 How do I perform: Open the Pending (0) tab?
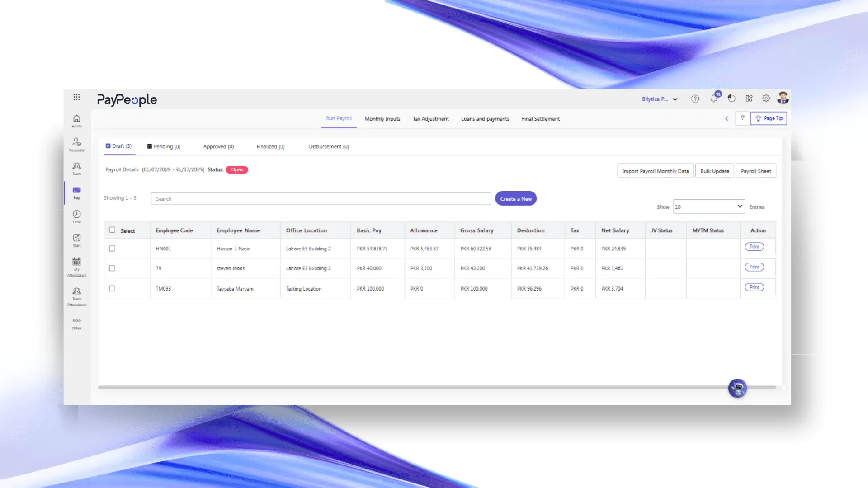coord(164,146)
